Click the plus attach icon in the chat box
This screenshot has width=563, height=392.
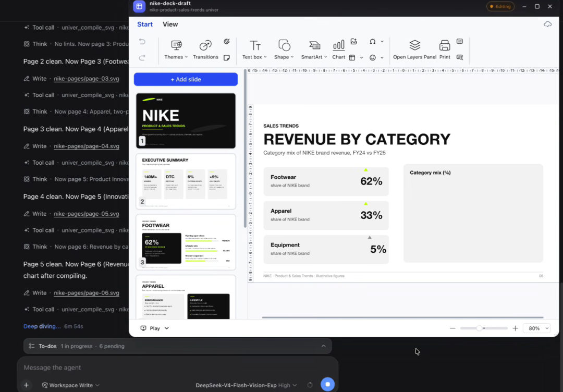(26, 385)
